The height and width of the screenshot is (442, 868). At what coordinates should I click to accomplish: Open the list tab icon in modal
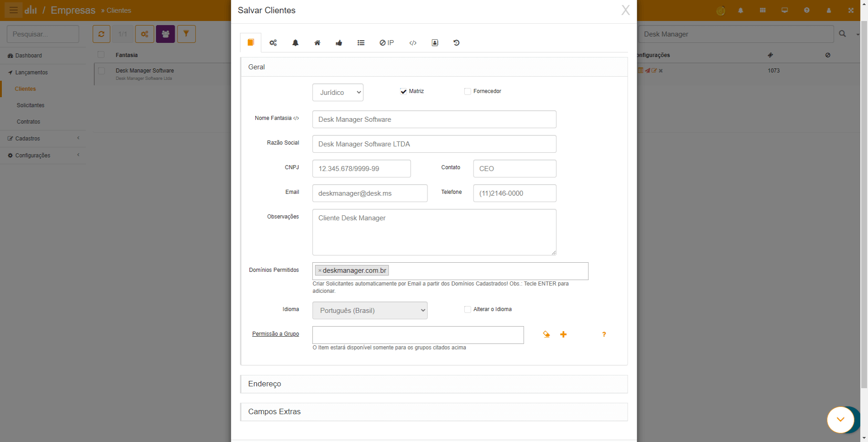(x=361, y=43)
